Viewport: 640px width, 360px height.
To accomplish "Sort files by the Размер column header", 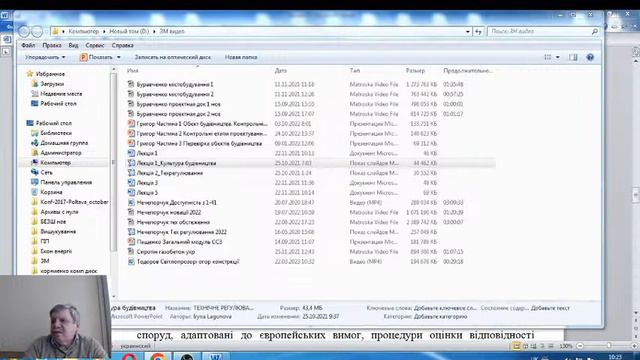I will [x=415, y=71].
